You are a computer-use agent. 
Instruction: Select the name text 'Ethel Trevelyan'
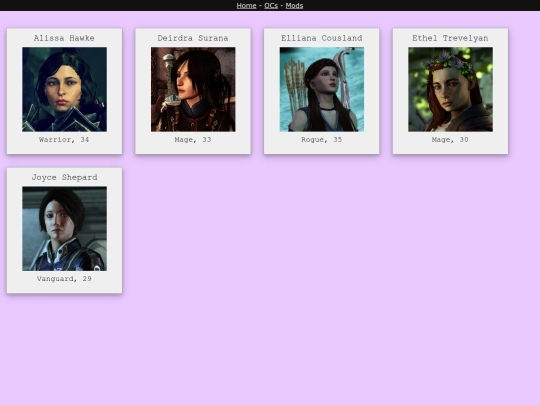pos(450,38)
